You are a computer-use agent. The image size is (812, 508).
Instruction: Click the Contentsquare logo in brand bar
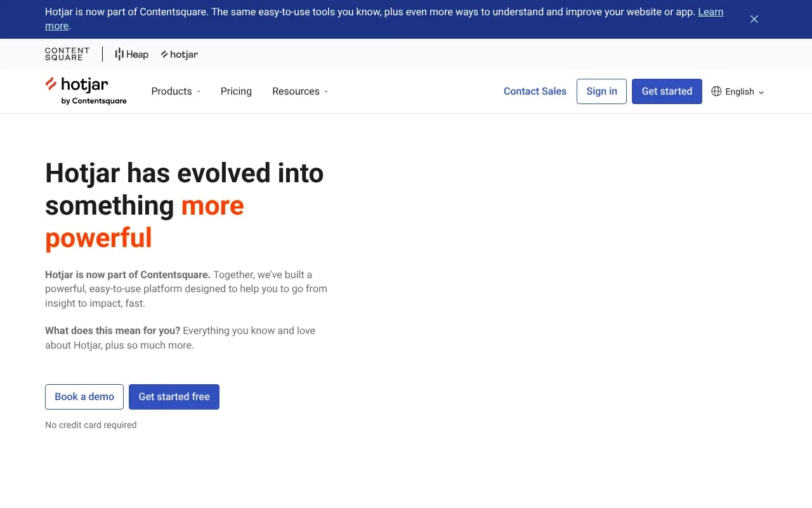pos(67,54)
